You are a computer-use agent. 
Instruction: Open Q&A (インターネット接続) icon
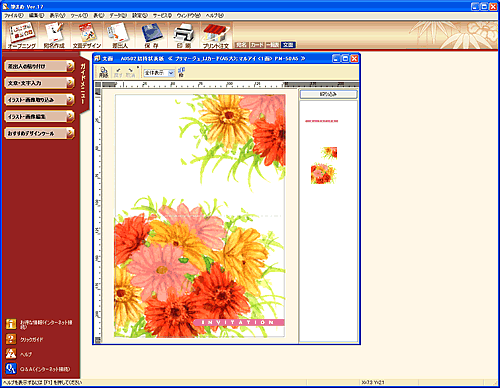point(11,369)
